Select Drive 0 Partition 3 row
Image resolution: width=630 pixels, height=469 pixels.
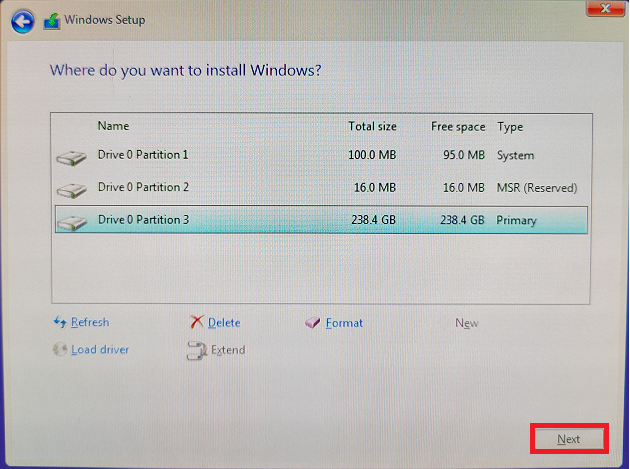[x=321, y=220]
